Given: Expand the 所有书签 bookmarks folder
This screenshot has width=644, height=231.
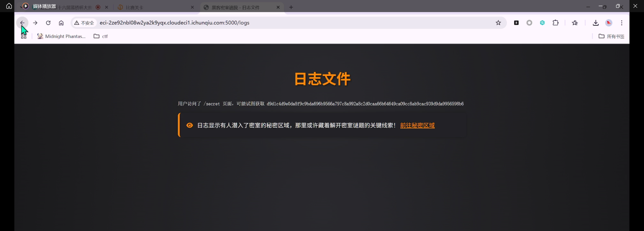Looking at the screenshot, I should point(611,36).
